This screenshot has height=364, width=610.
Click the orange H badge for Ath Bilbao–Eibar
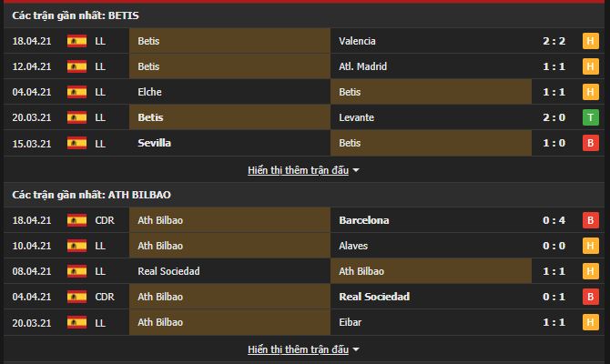590,322
